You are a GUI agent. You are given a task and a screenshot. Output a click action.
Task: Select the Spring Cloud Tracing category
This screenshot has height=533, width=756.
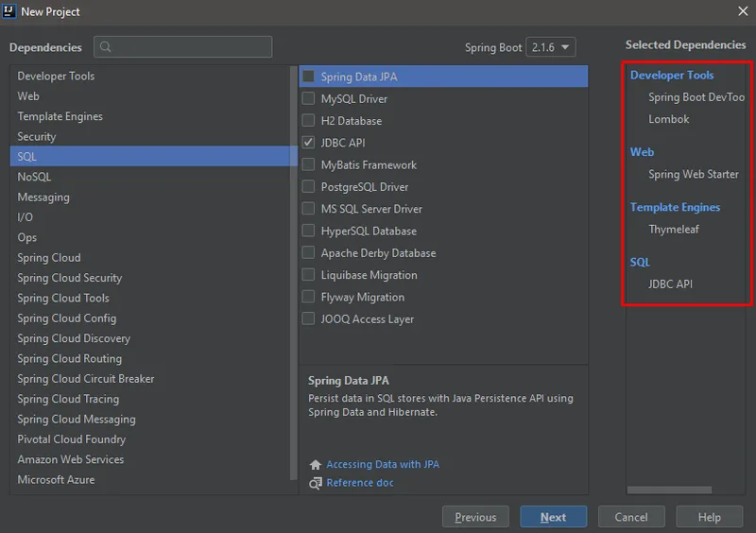[x=150, y=399]
